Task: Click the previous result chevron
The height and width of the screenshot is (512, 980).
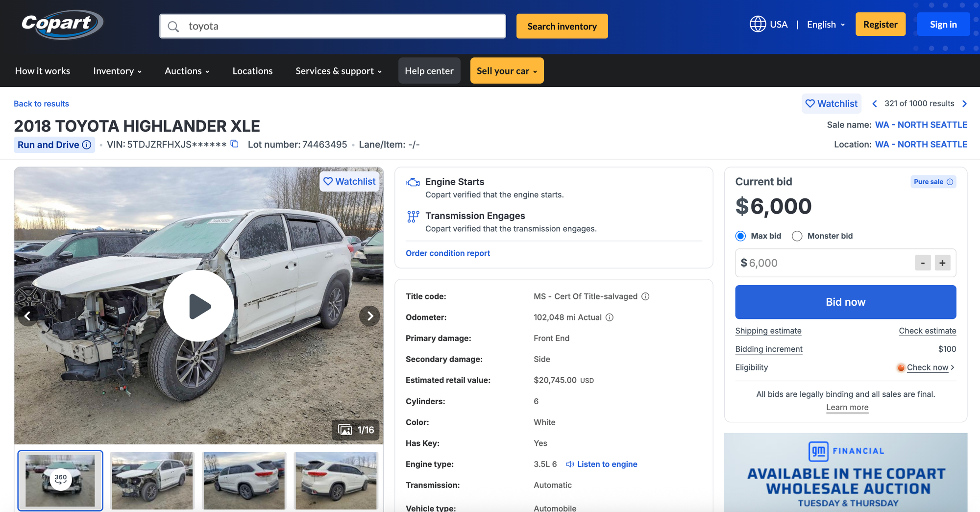Action: tap(875, 104)
